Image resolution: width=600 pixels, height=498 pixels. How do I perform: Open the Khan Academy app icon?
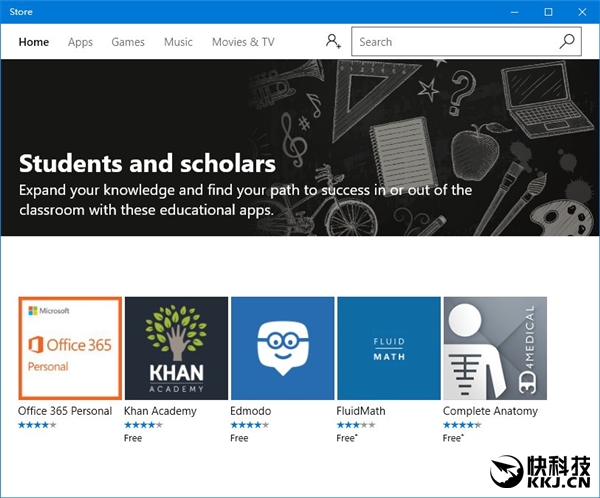(176, 348)
